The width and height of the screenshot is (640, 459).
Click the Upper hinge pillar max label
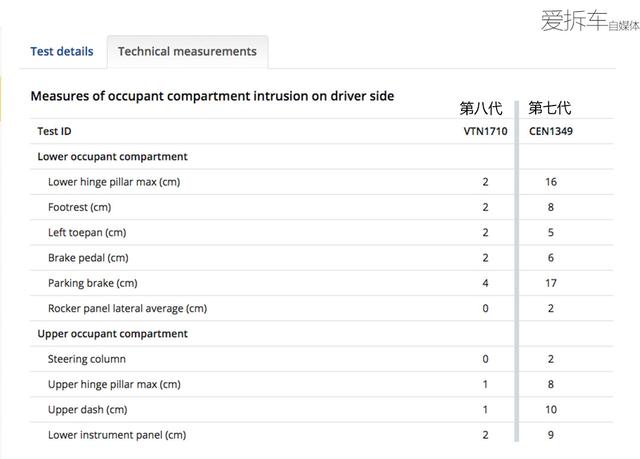pyautogui.click(x=114, y=384)
